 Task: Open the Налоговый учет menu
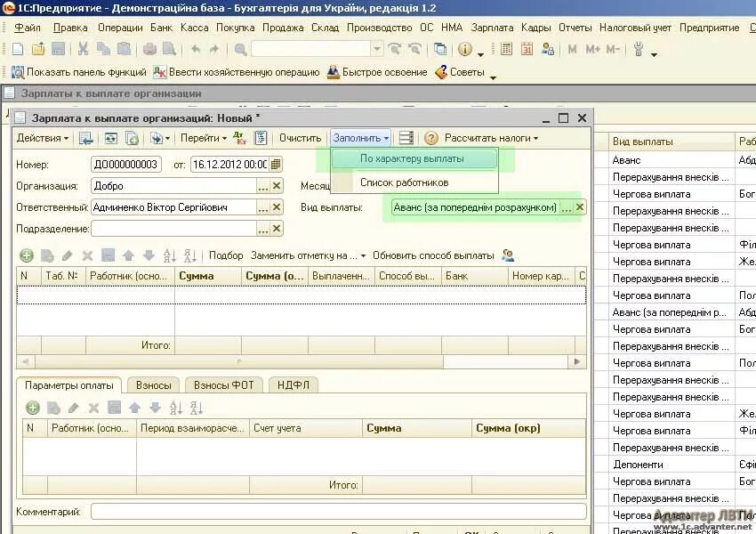click(635, 28)
